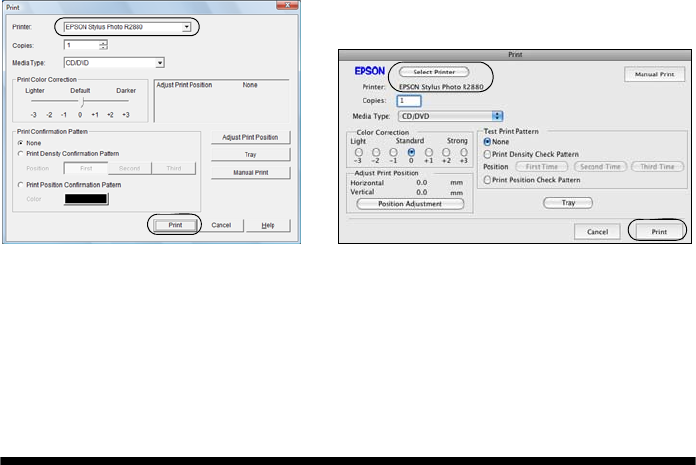Click the Second Time position button

click(x=600, y=166)
